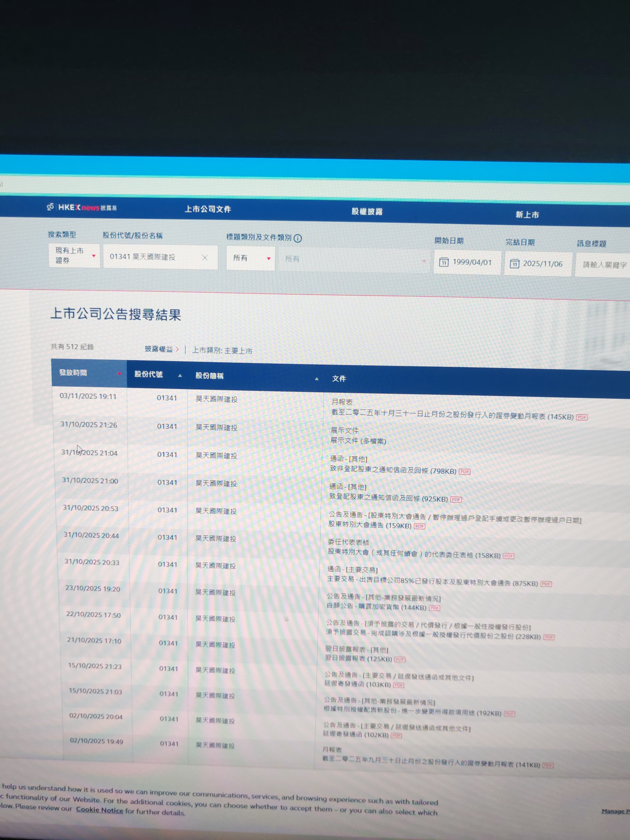The image size is (630, 840).
Task: Click PDF icon beside 798KB notification letter
Action: point(464,472)
